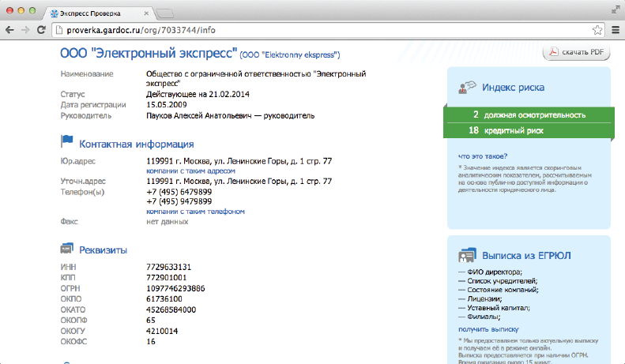Toggle fullscreen with corner arrows icon
The image size is (625, 364).
[616, 10]
